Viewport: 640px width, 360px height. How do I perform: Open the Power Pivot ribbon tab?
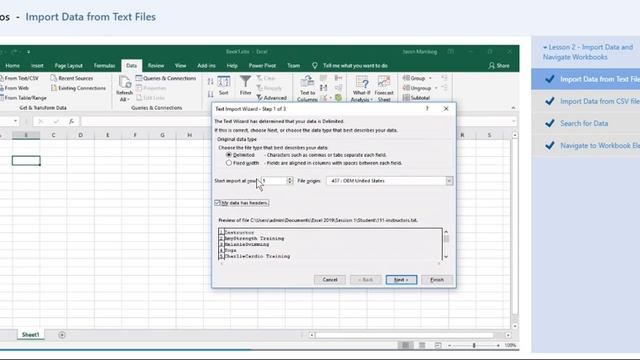pyautogui.click(x=262, y=65)
